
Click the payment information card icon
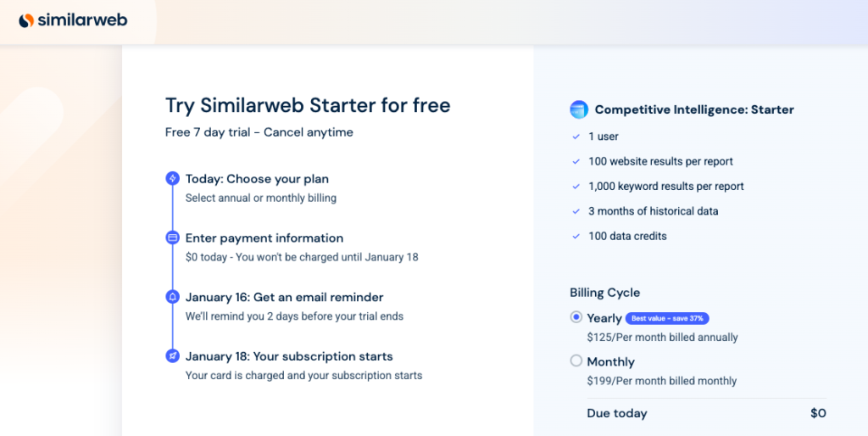pos(172,238)
